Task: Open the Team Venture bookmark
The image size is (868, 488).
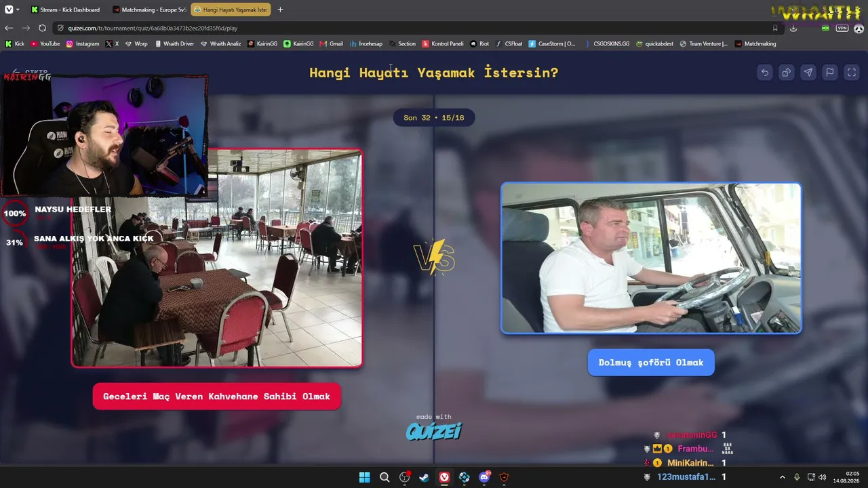Action: coord(704,44)
